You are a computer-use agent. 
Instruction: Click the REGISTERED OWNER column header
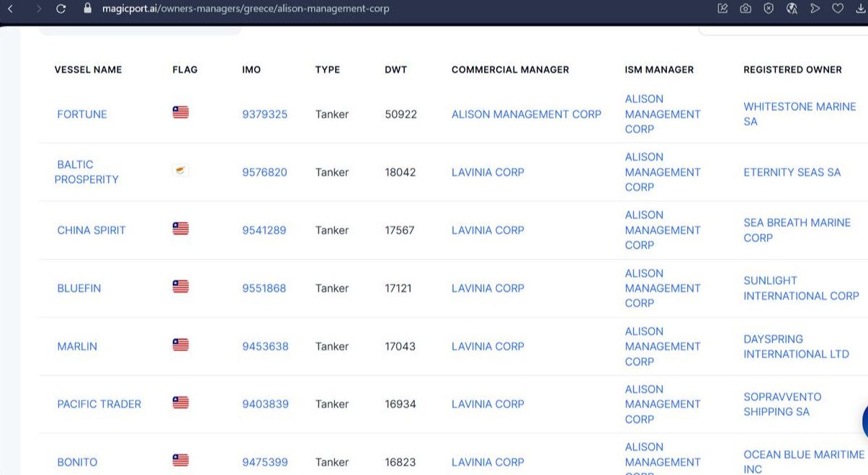(792, 70)
